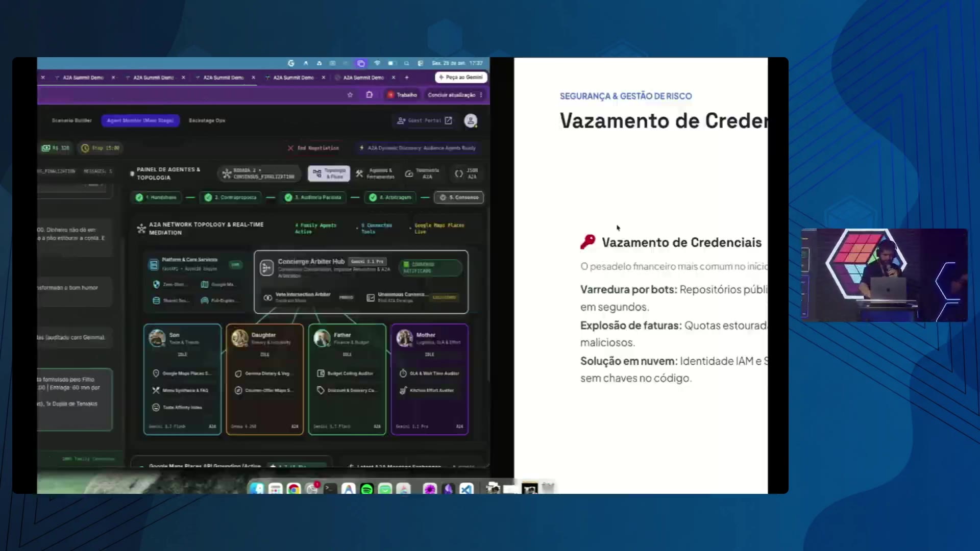
Task: Click the Stop 15:00 timer chip
Action: coord(100,148)
